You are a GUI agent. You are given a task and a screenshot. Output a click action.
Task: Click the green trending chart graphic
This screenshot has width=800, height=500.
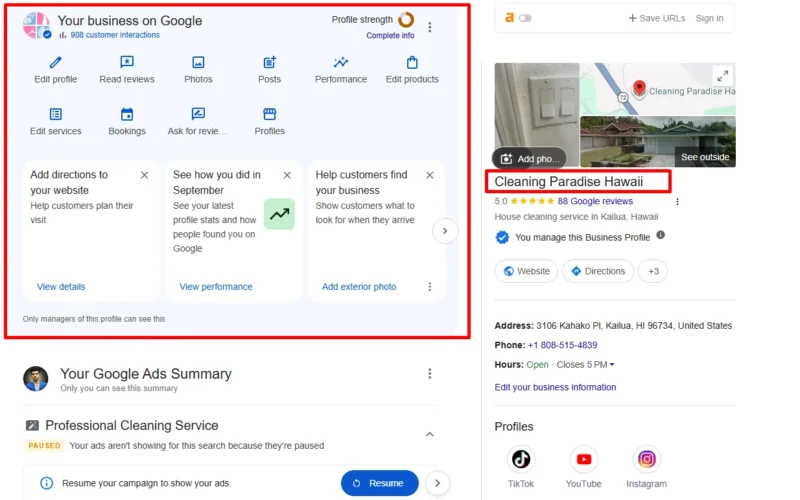point(279,214)
